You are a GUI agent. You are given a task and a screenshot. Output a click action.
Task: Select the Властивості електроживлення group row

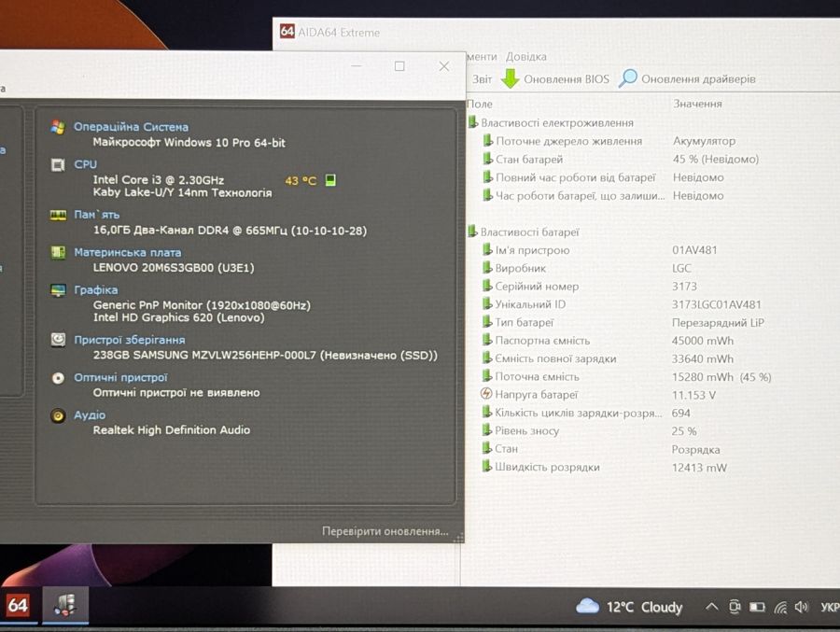pos(556,122)
